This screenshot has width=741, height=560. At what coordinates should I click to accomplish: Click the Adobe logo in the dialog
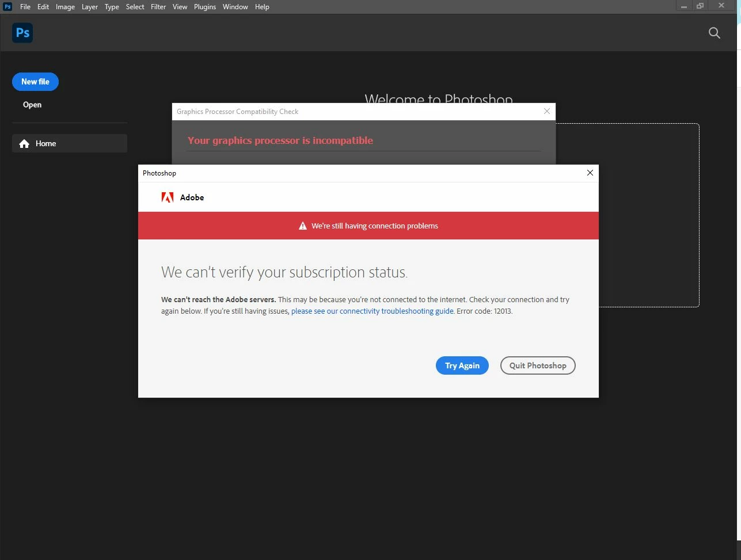point(167,197)
